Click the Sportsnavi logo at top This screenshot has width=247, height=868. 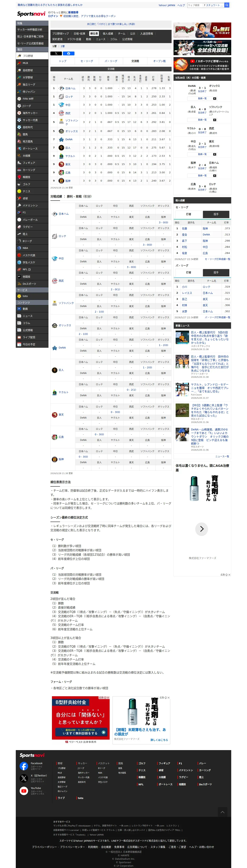tap(31, 14)
